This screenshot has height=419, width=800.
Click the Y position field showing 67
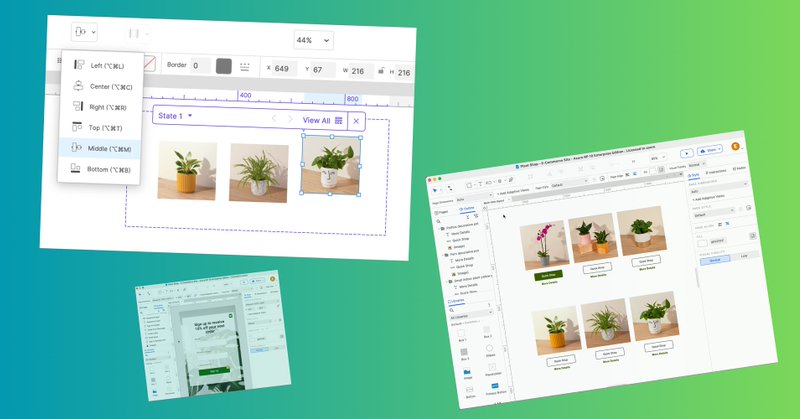pyautogui.click(x=323, y=69)
